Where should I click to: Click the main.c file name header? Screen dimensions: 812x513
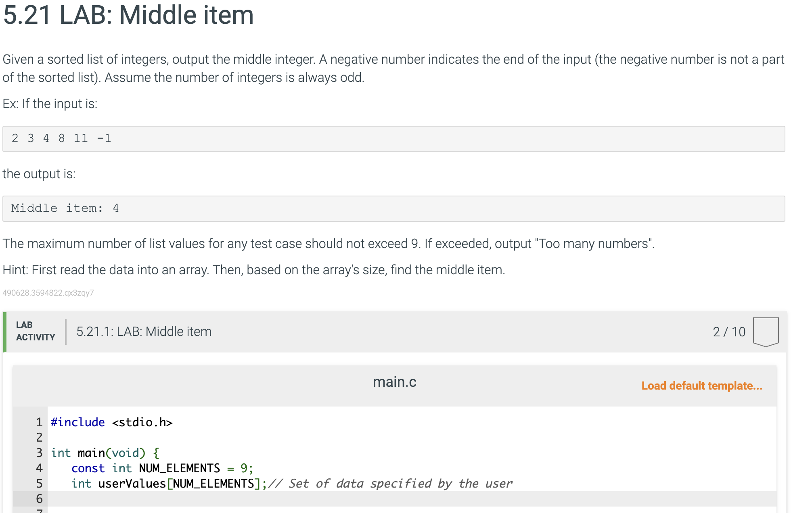click(x=394, y=382)
